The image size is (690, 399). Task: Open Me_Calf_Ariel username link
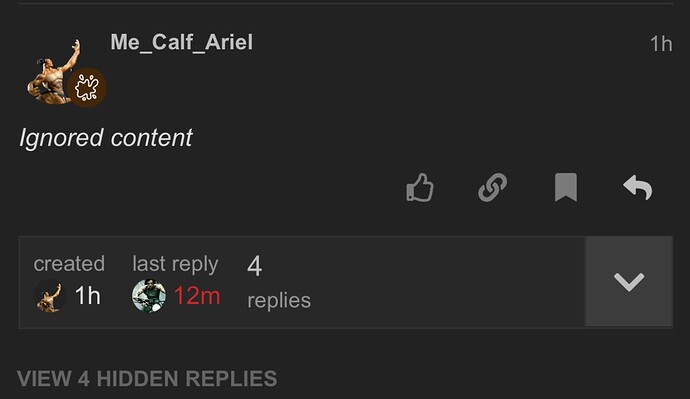pos(181,43)
